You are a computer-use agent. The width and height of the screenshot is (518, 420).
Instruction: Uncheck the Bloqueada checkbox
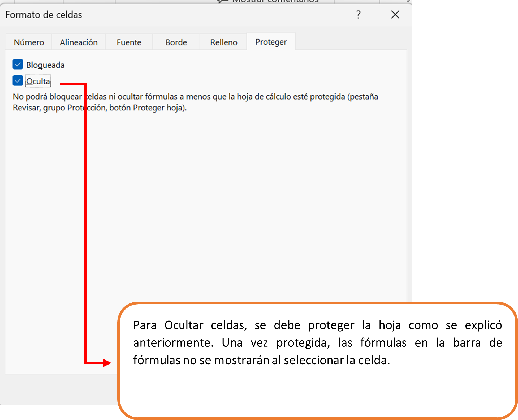point(18,65)
